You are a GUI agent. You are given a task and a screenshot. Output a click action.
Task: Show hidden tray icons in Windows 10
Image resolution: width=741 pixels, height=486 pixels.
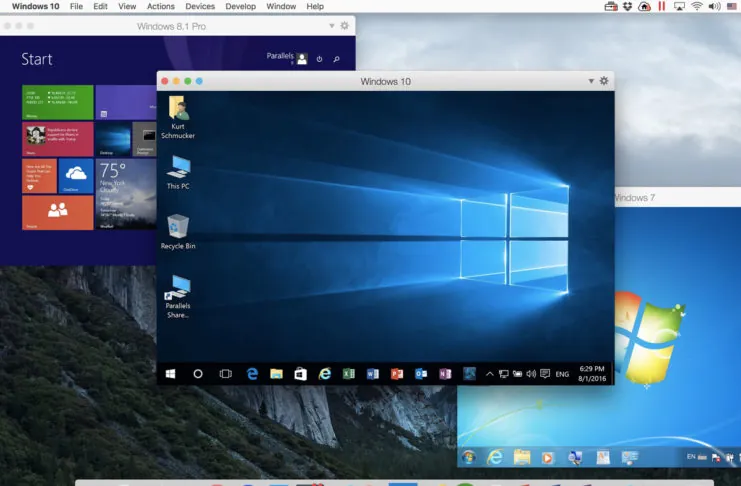[490, 374]
